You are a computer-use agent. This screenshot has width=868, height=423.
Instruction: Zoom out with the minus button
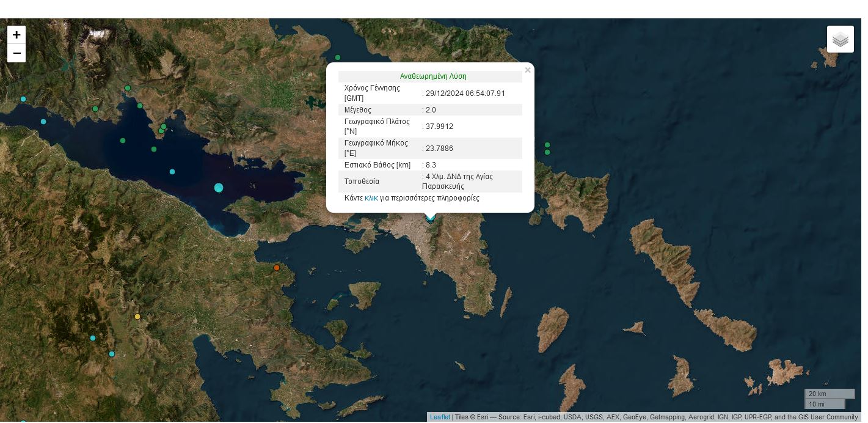(16, 53)
